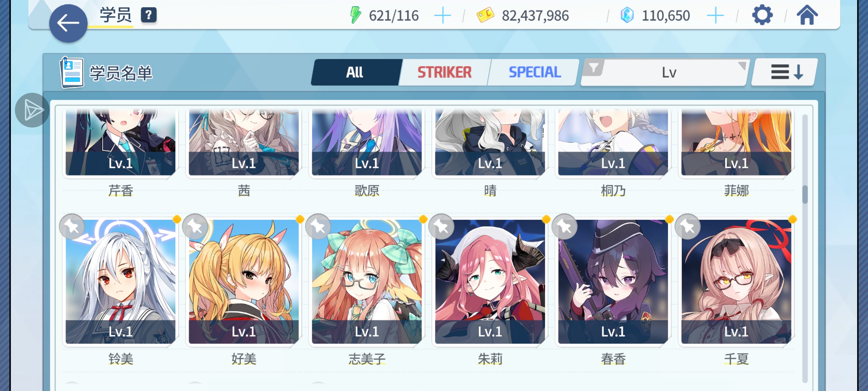
Task: Toggle the pin on 千夏's card
Action: pos(688,227)
